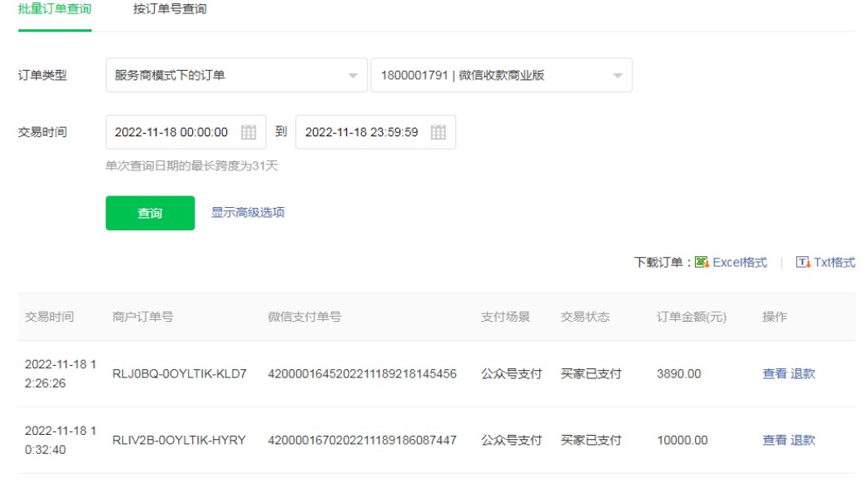Viewport: 868px width, 503px height.
Task: Open the 微信收款商业版 merchant dropdown
Action: tap(501, 76)
